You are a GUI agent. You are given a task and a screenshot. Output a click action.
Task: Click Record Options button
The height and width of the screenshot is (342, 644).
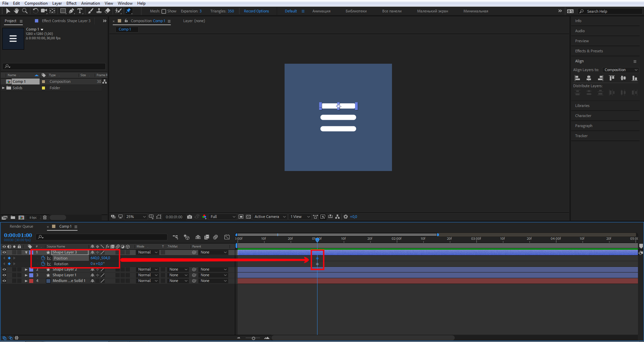click(256, 11)
